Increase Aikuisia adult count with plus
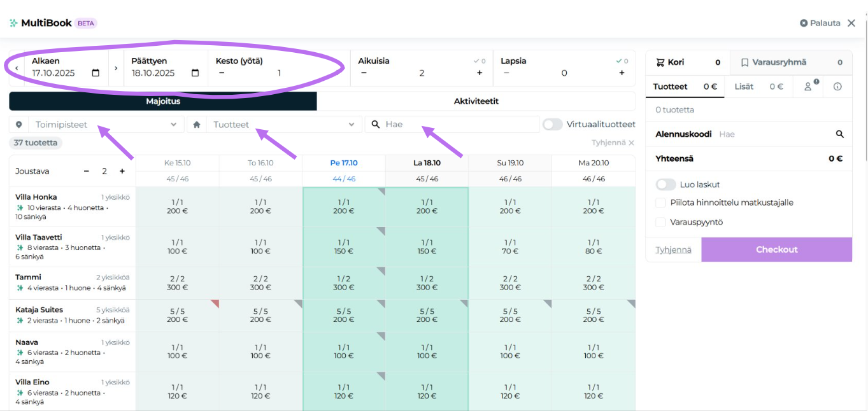 (480, 73)
